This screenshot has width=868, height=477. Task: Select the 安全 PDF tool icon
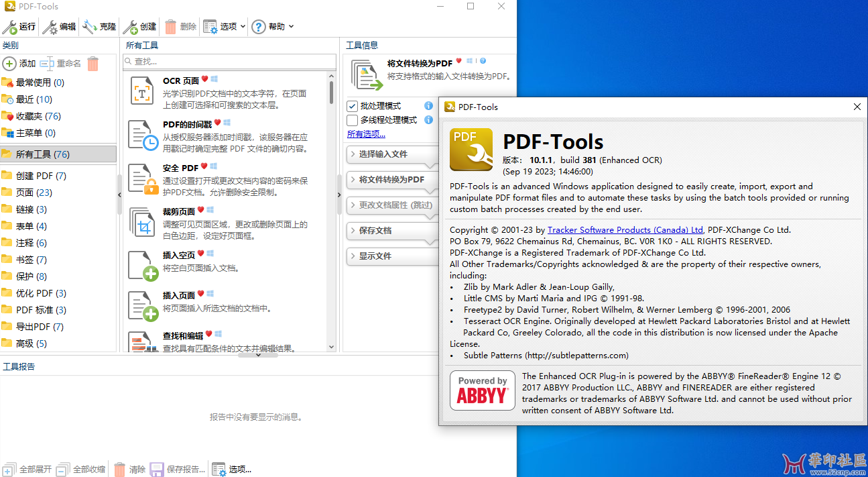click(142, 178)
